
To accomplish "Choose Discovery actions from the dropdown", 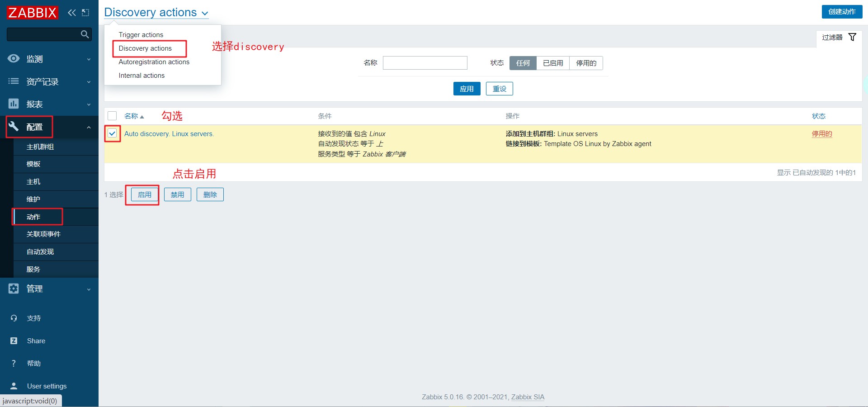I will click(x=145, y=48).
